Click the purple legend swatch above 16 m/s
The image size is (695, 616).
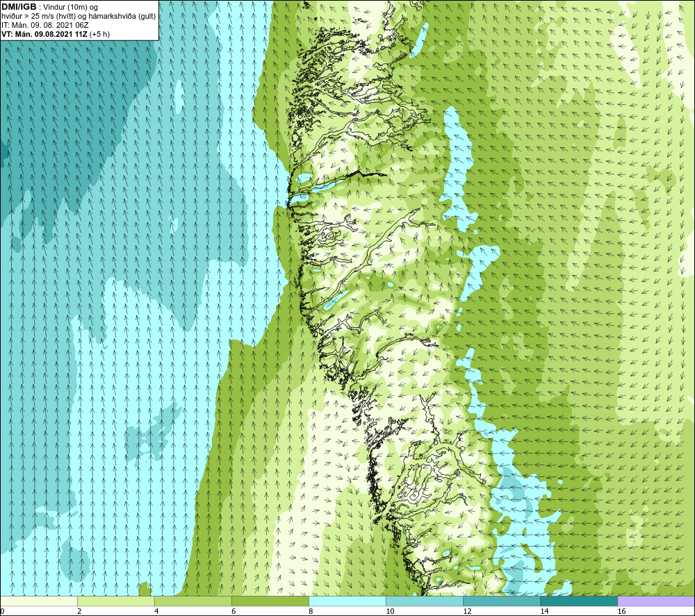(656, 601)
